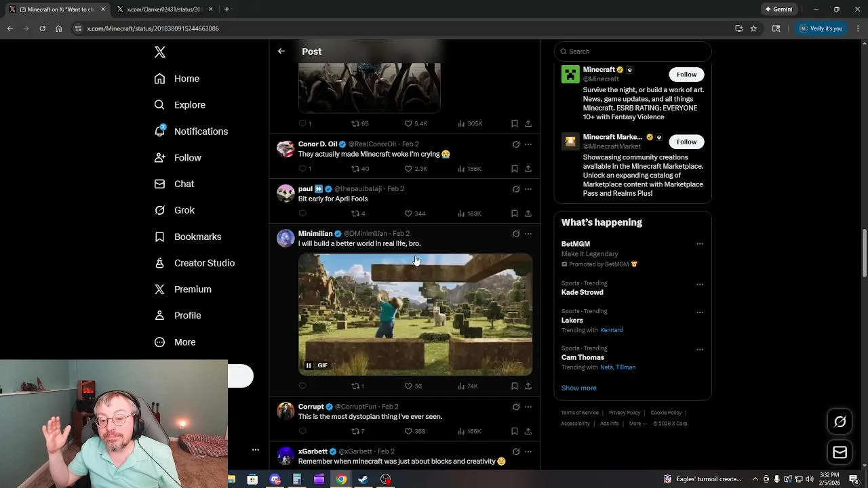The width and height of the screenshot is (868, 488).
Task: Open Explore in sidebar
Action: coord(180,105)
